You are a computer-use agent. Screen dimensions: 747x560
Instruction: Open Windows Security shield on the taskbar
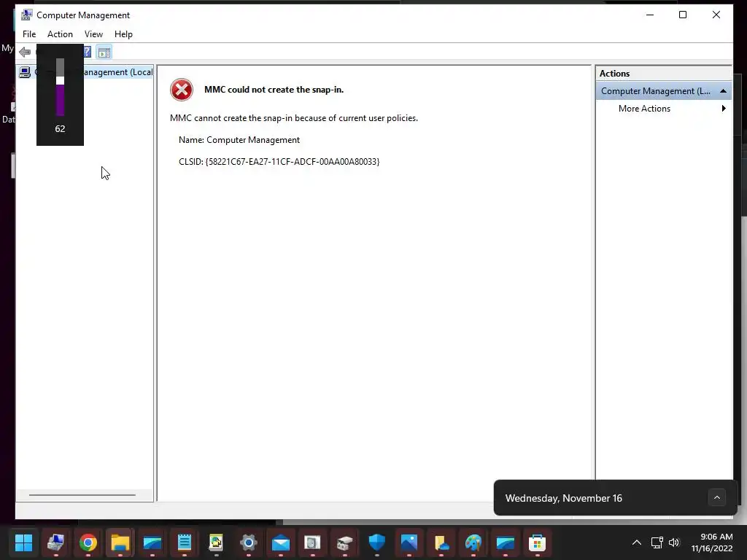click(377, 542)
